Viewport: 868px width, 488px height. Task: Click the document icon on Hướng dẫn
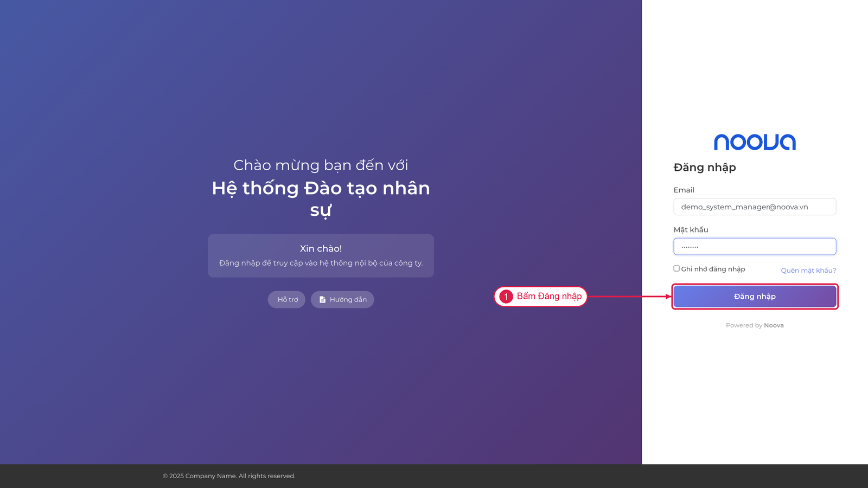click(x=322, y=299)
